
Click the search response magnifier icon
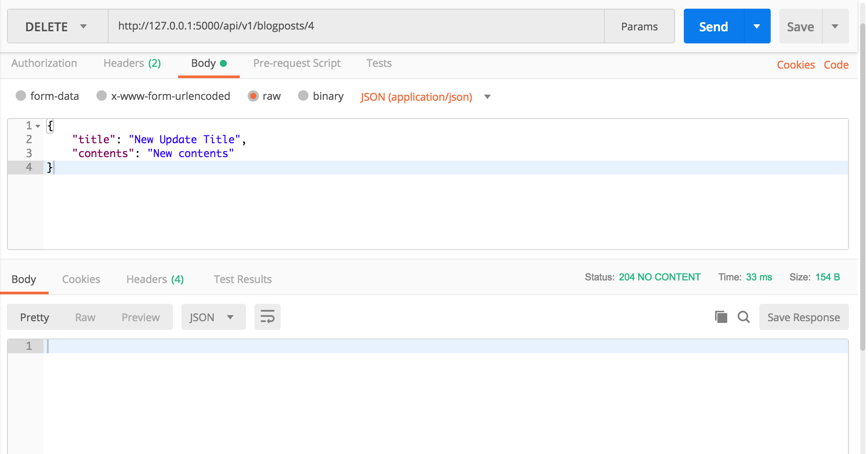pos(743,317)
